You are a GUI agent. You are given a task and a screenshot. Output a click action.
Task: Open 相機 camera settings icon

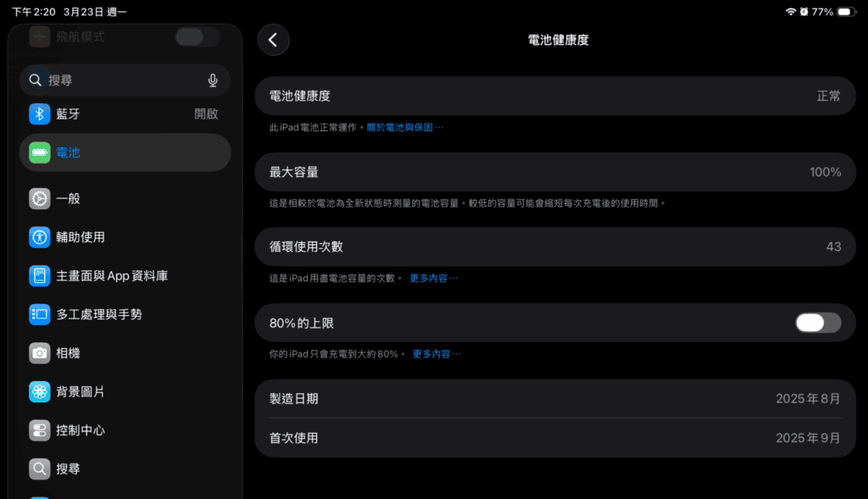pos(39,353)
